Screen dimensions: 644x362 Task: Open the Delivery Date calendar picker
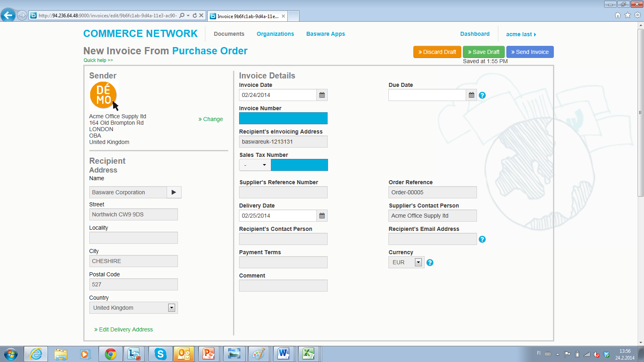pyautogui.click(x=322, y=216)
